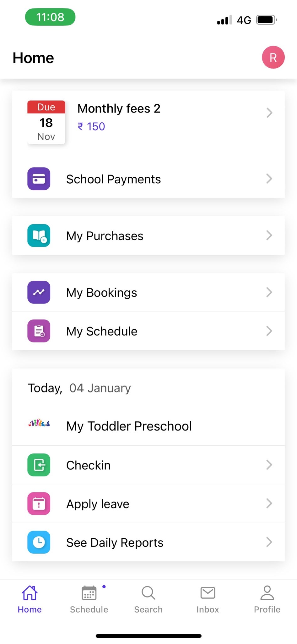Open the My Bookings chevron arrow
The width and height of the screenshot is (297, 644).
click(269, 292)
